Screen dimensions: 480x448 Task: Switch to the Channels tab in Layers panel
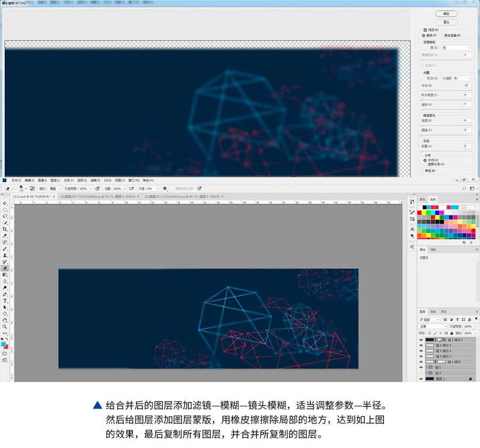pos(433,311)
